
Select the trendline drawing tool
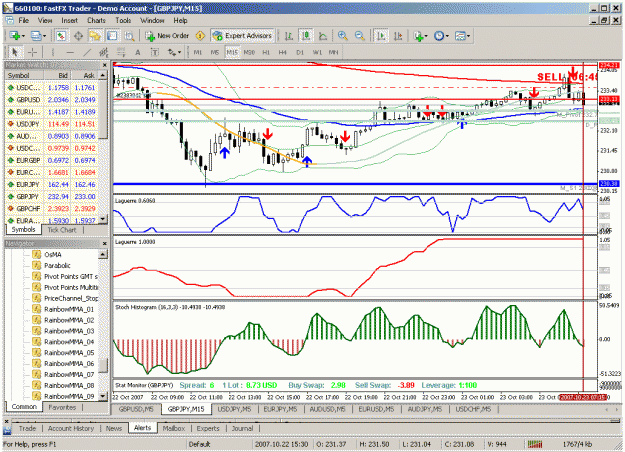point(87,52)
